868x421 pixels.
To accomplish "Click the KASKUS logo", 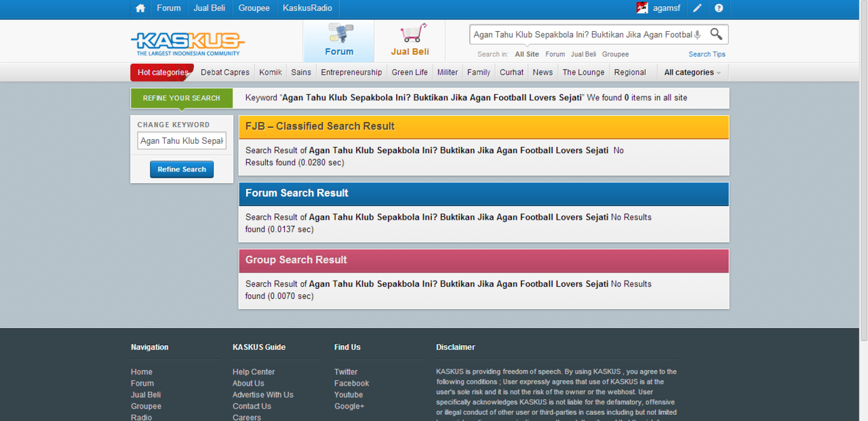I will tap(187, 43).
